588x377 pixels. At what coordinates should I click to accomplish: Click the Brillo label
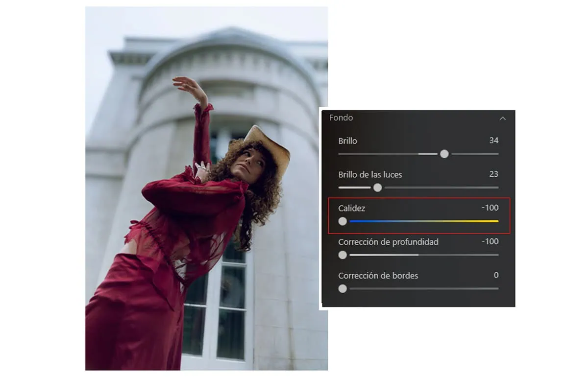pyautogui.click(x=347, y=141)
